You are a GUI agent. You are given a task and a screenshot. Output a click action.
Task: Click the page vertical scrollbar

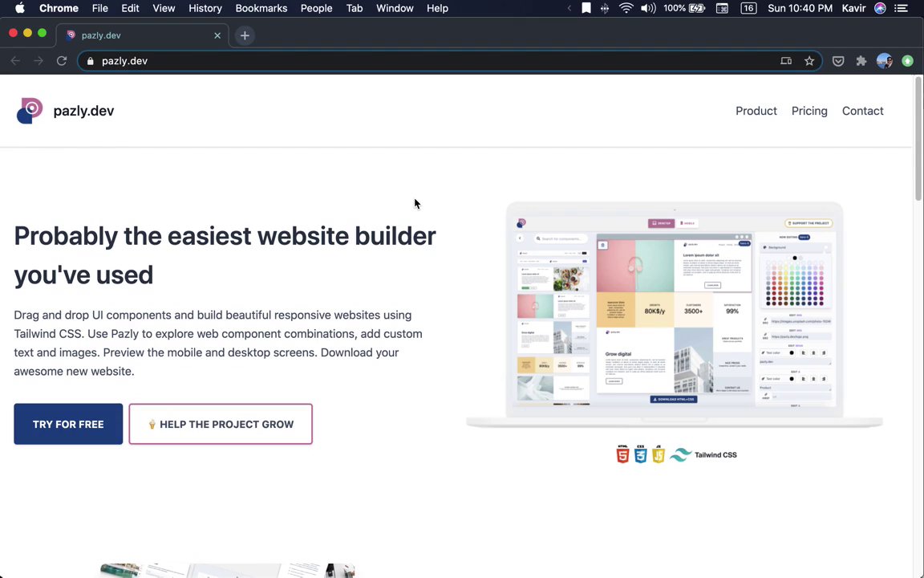tap(918, 139)
